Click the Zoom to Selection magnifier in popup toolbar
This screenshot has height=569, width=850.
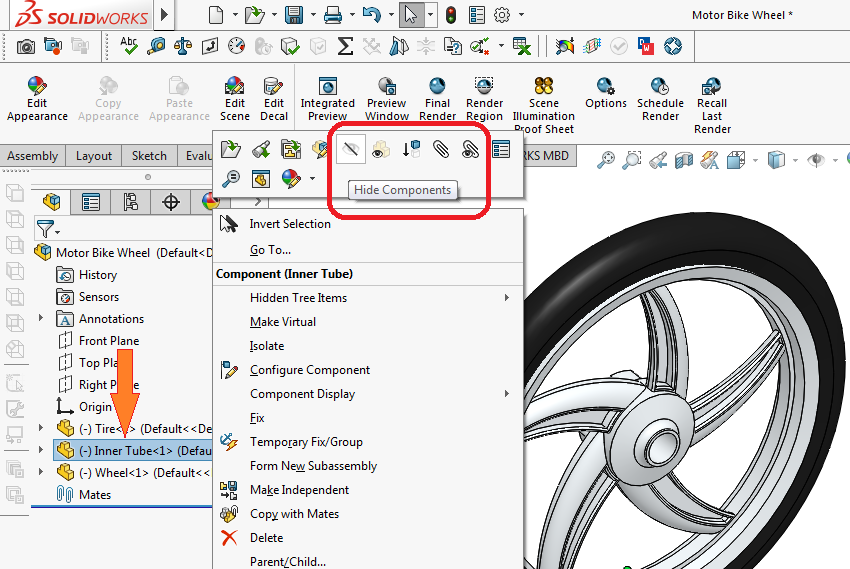pos(231,178)
